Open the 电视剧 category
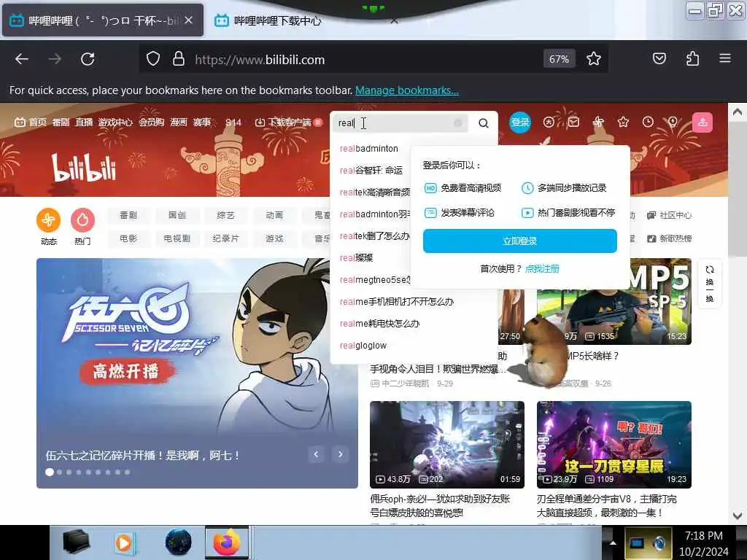 [177, 238]
